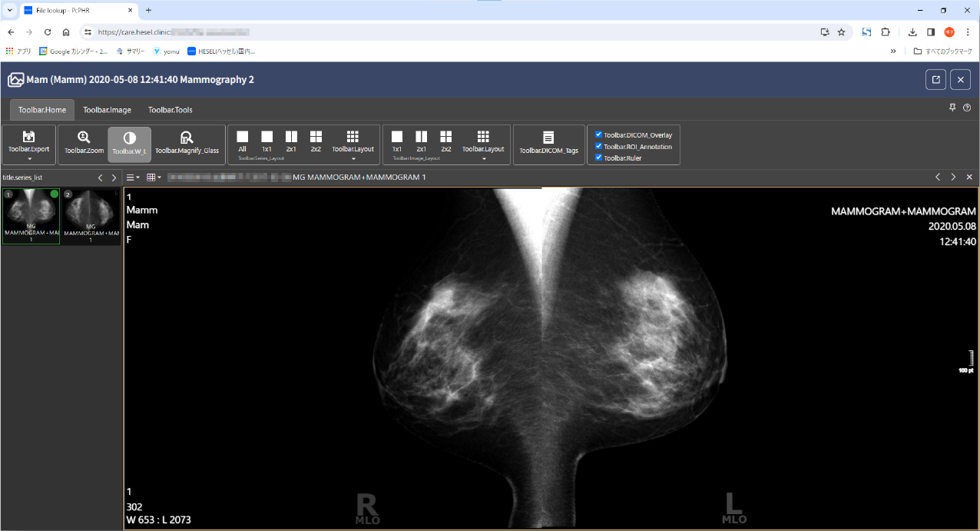Go to next image in viewport header
980x531 pixels.
[953, 178]
